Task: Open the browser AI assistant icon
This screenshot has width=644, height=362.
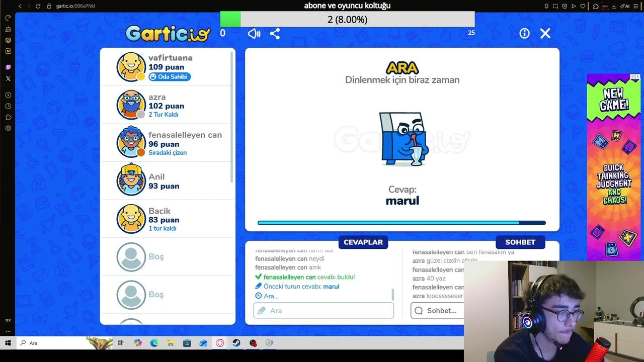Action: 624,6
